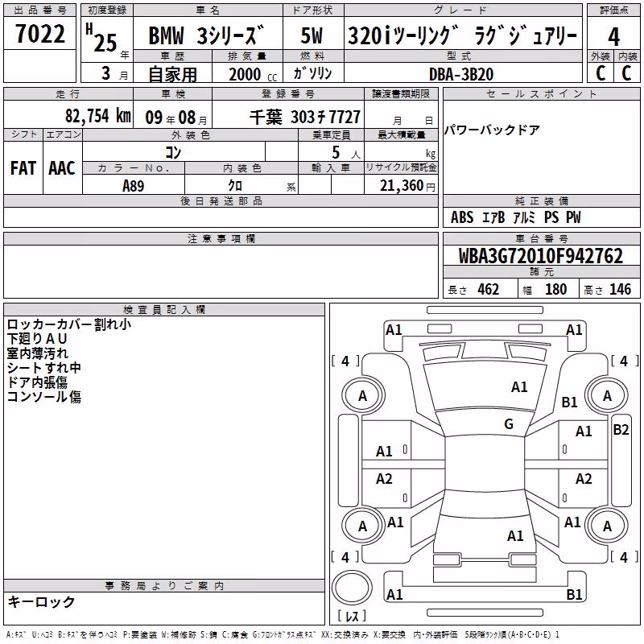Select the car name BMW 3シリーズ
This screenshot has width=644, height=644.
pyautogui.click(x=206, y=35)
